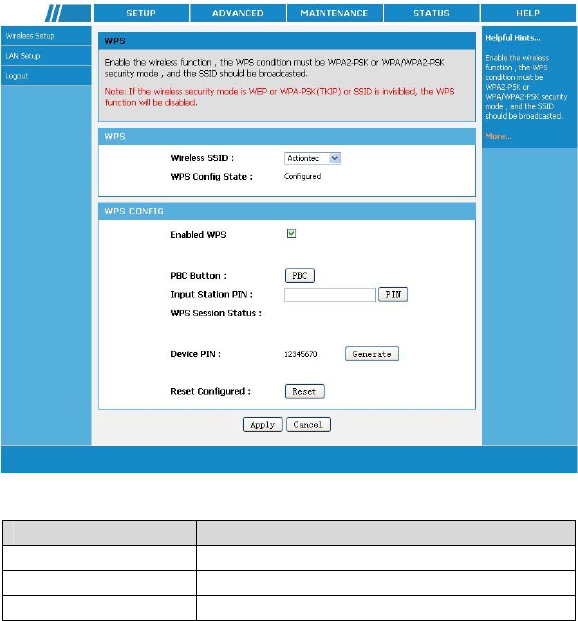The height and width of the screenshot is (621, 578).
Task: Toggle the Enabled WPS checkbox
Action: coord(292,234)
